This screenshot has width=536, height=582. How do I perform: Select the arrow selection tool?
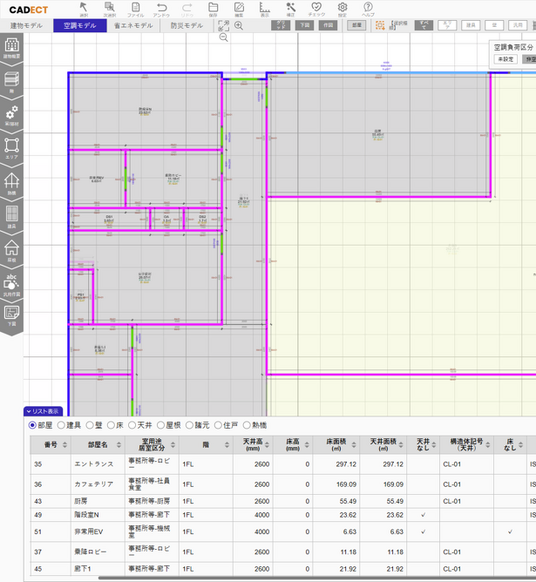[84, 9]
